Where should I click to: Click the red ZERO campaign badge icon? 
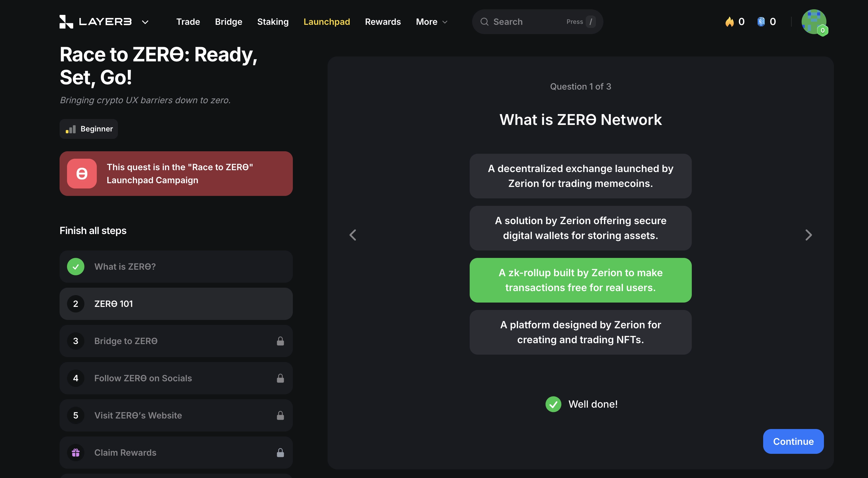tap(82, 173)
